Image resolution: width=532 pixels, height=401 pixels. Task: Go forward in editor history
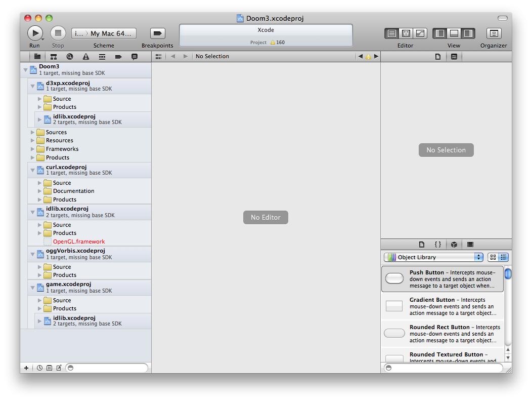coord(185,56)
